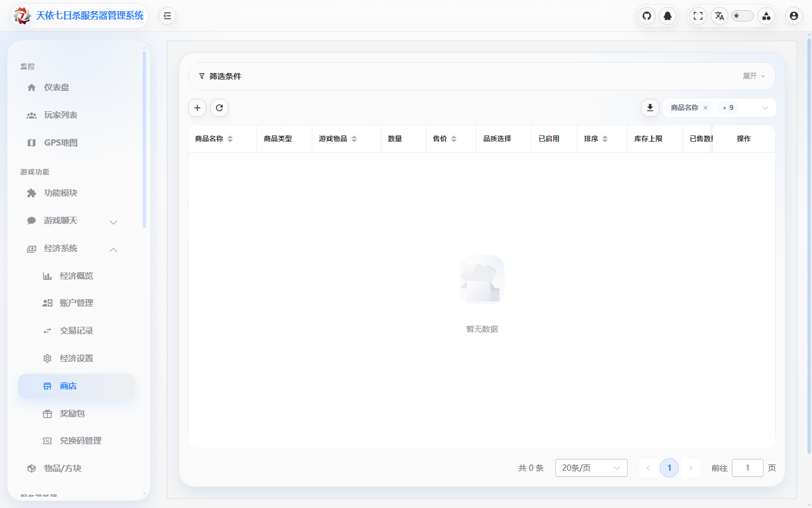Open GPS地图 menu item
Image resolution: width=812 pixels, height=508 pixels.
[x=77, y=143]
